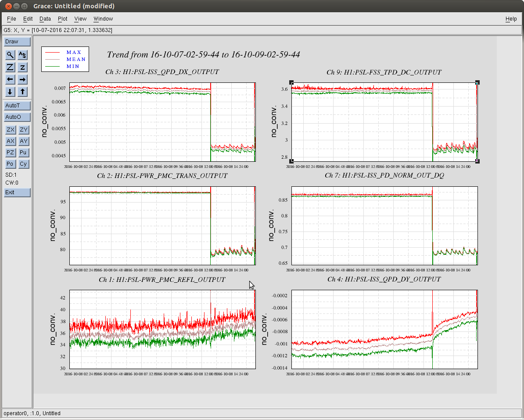This screenshot has width=524, height=420.
Task: Click the ZX zoom-along-X button
Action: pos(11,130)
